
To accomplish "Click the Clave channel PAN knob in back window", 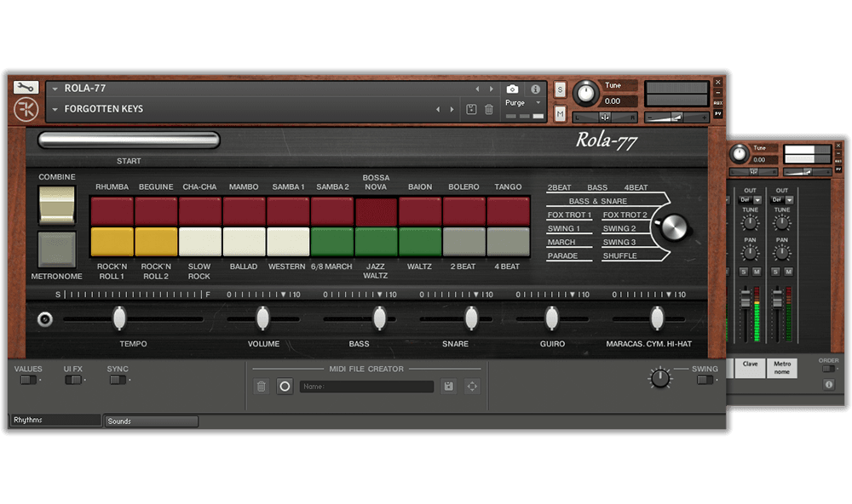I will [x=750, y=253].
